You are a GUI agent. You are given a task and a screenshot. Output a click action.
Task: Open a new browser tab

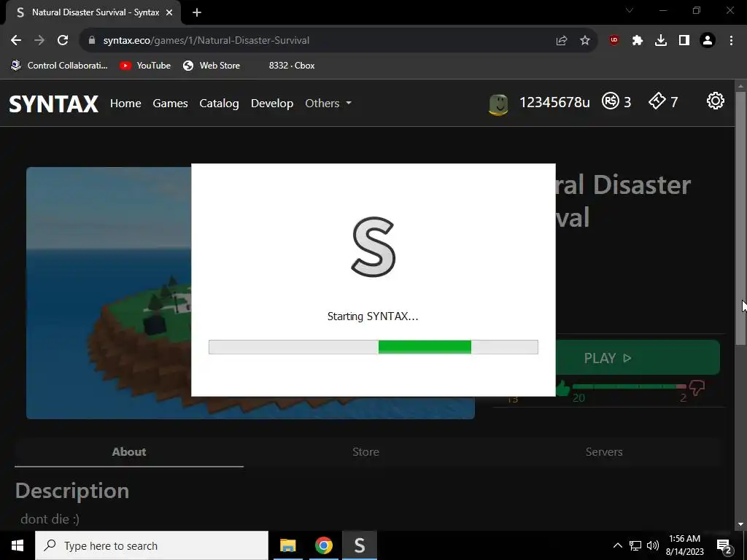[197, 13]
